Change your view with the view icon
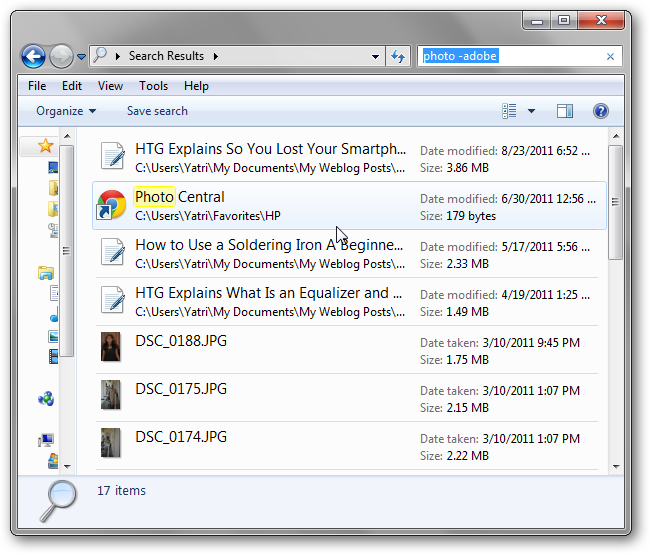The image size is (650, 554). click(509, 111)
